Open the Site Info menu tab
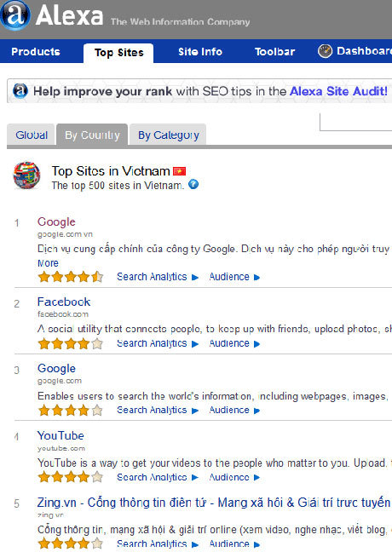 pyautogui.click(x=200, y=52)
